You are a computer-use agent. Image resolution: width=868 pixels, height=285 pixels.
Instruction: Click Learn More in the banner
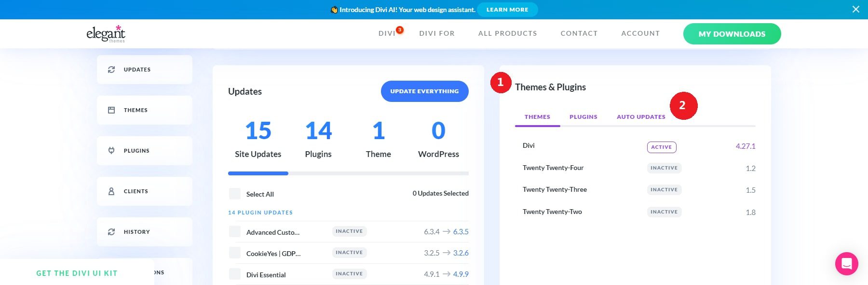[507, 10]
